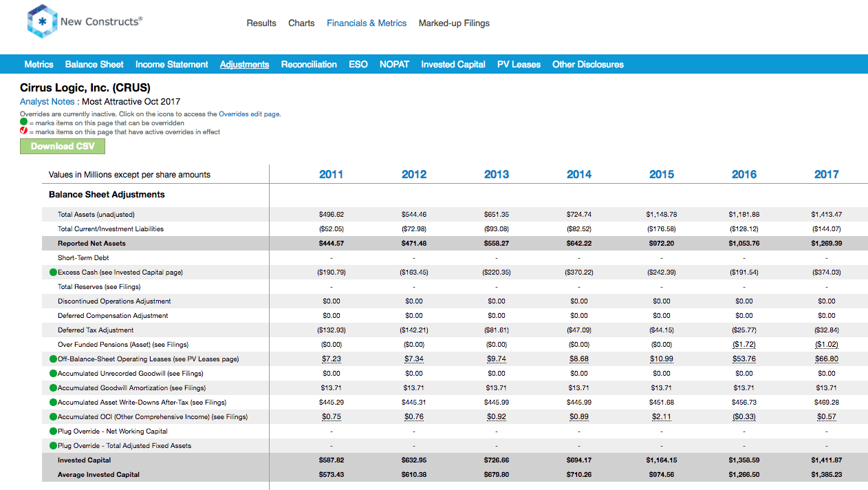The width and height of the screenshot is (868, 490).
Task: Open the Charts top navigation tab
Action: click(301, 23)
